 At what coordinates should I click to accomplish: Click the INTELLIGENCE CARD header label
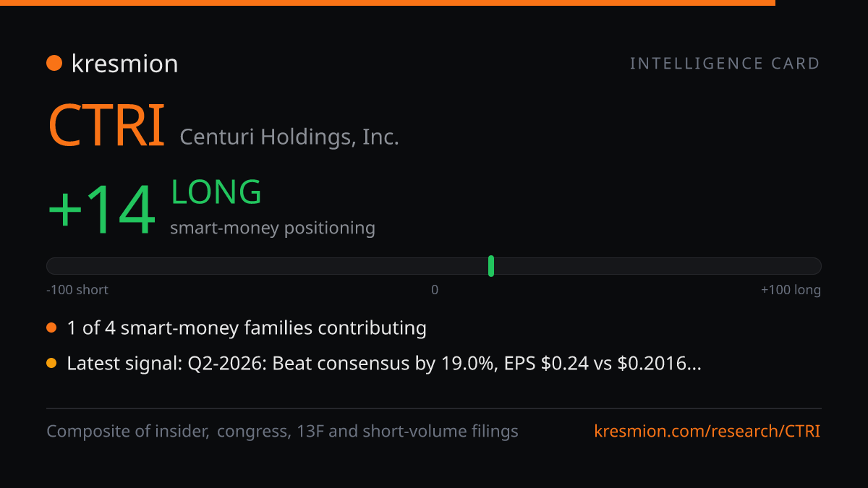click(x=725, y=64)
